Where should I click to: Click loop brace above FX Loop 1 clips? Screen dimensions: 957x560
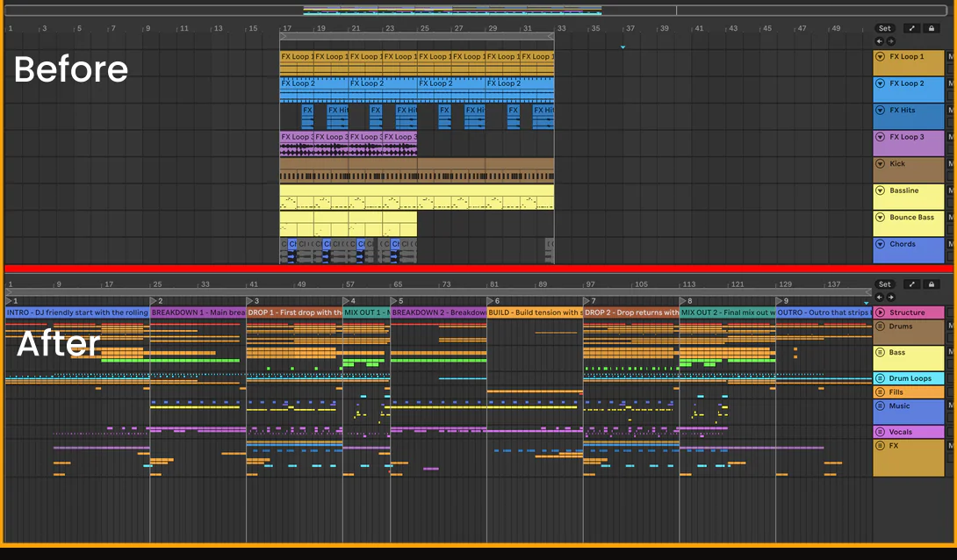point(417,37)
